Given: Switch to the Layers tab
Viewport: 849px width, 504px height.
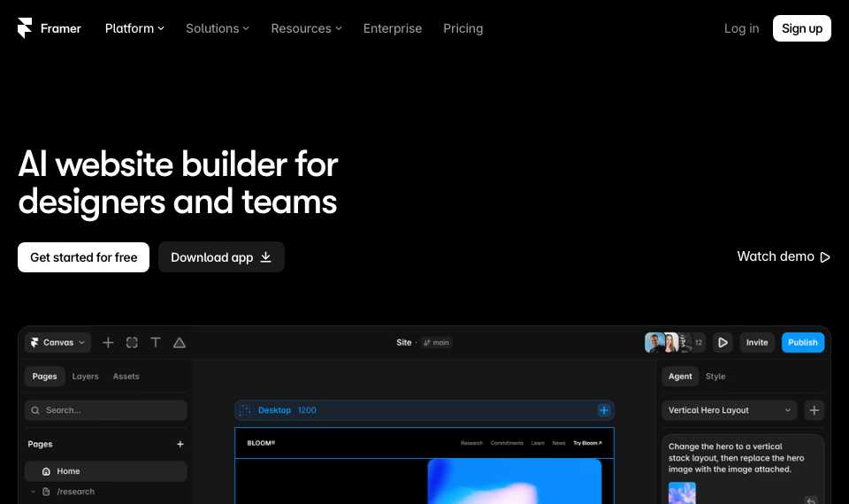Looking at the screenshot, I should tap(86, 377).
